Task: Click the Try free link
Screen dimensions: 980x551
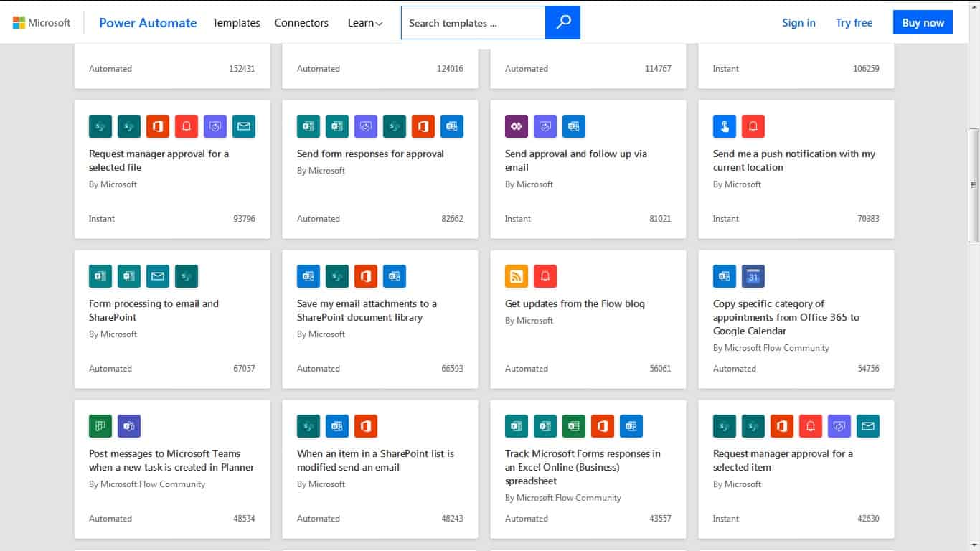Action: coord(854,23)
